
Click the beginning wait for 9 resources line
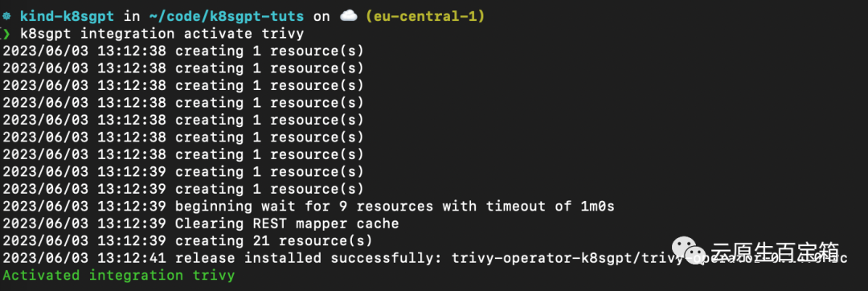click(x=309, y=207)
